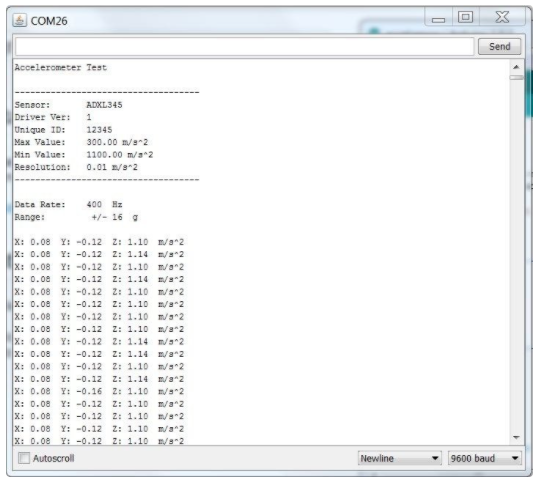Click the Java icon in the title bar
Viewport: 542px width, 483px height.
point(20,20)
